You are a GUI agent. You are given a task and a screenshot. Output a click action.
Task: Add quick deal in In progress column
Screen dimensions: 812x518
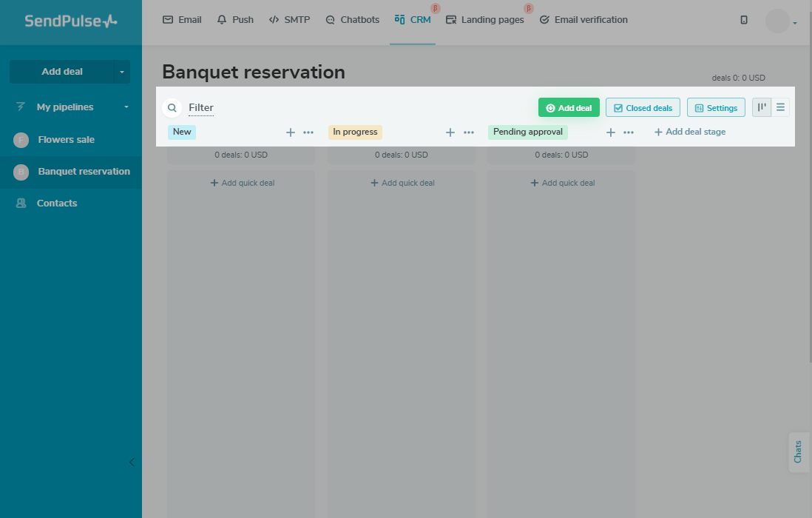click(402, 183)
